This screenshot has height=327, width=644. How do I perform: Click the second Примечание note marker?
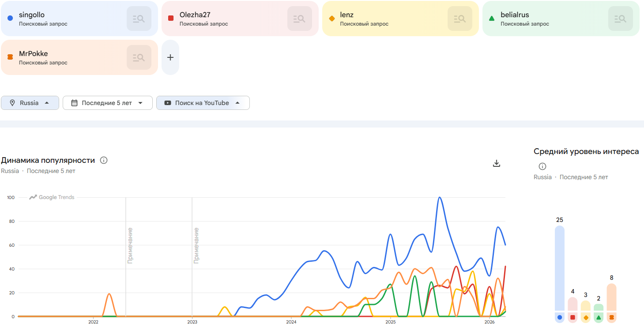[x=196, y=245]
